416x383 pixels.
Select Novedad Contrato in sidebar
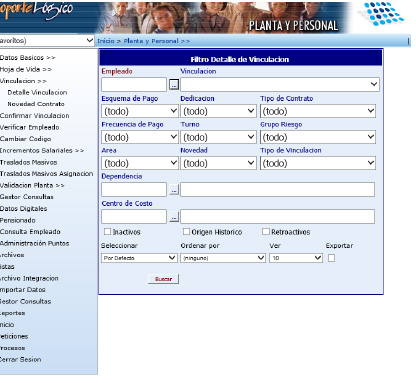[x=36, y=104]
